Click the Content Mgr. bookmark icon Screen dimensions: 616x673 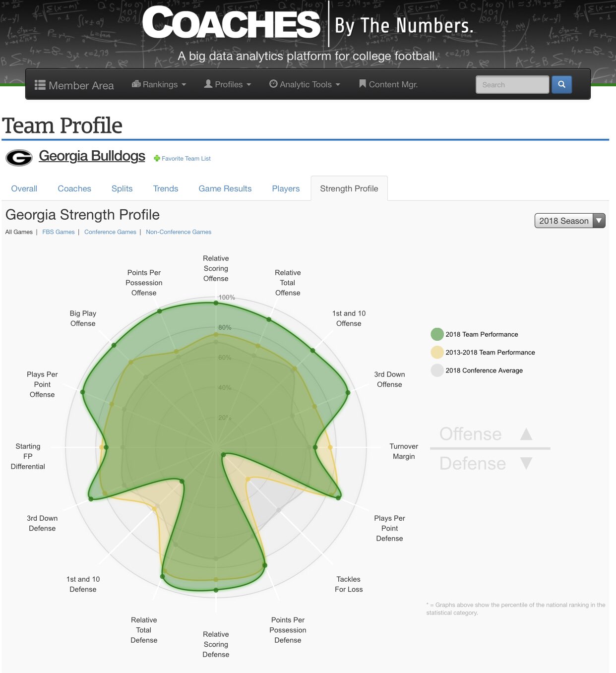coord(363,84)
